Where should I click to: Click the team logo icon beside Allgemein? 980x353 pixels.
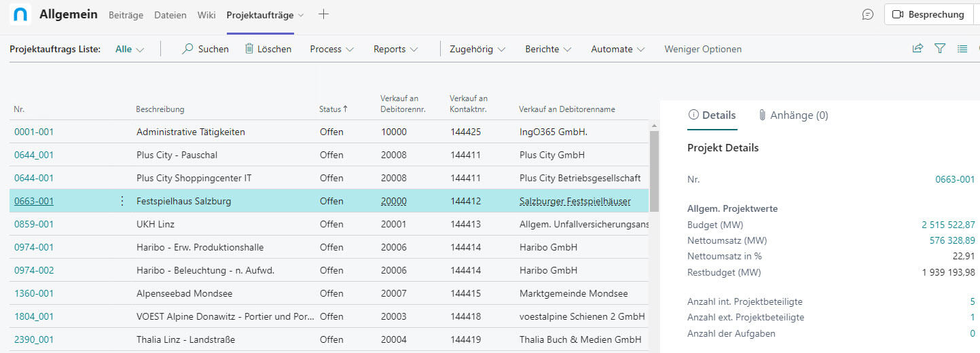tap(20, 14)
